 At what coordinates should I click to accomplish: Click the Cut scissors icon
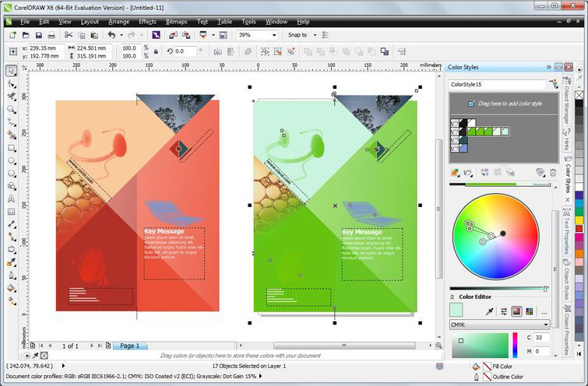point(69,35)
